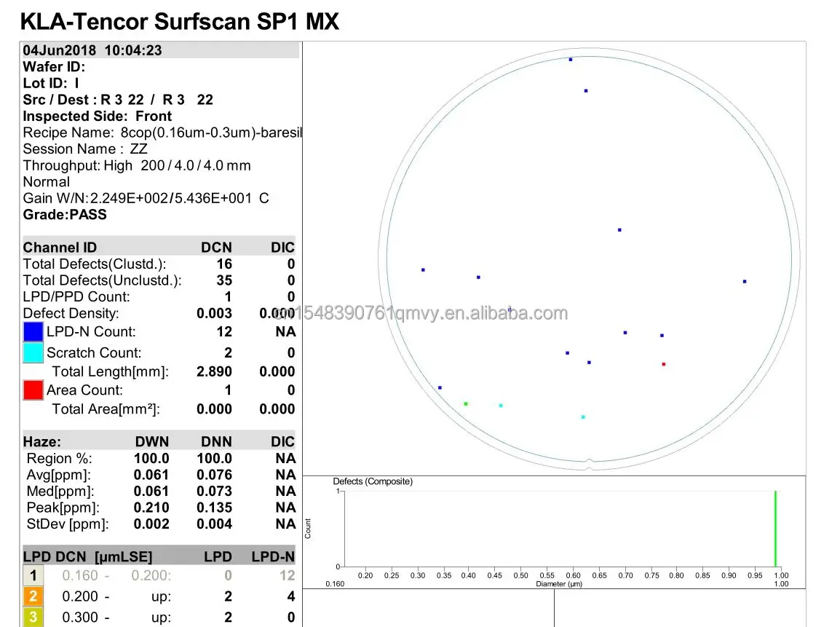
Task: Click the Lot ID field
Action: tap(51, 83)
